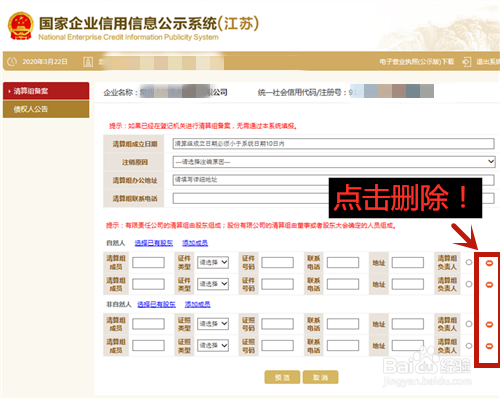Delete the first non-natural person member row
Screen dimensions: 500x399
click(489, 324)
